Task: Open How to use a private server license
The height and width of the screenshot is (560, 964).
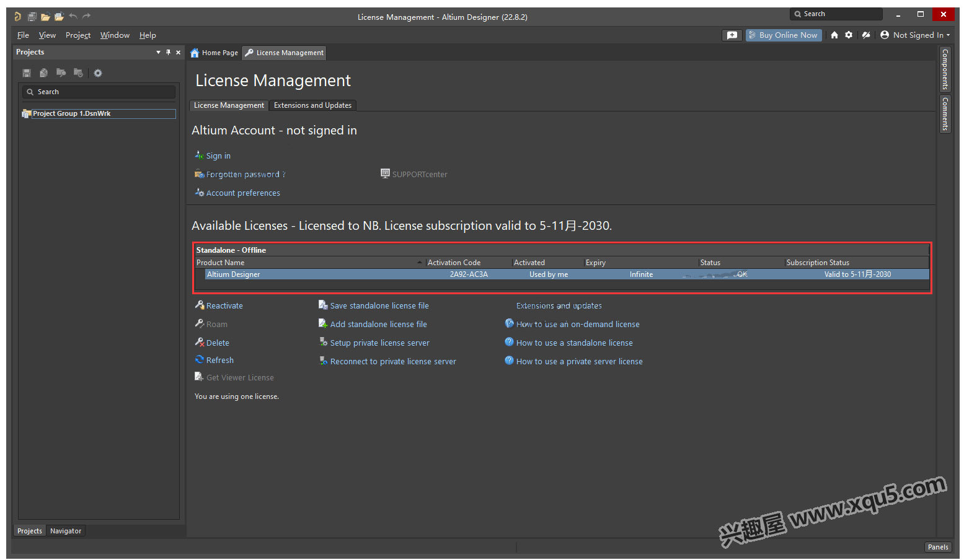Action: tap(579, 361)
